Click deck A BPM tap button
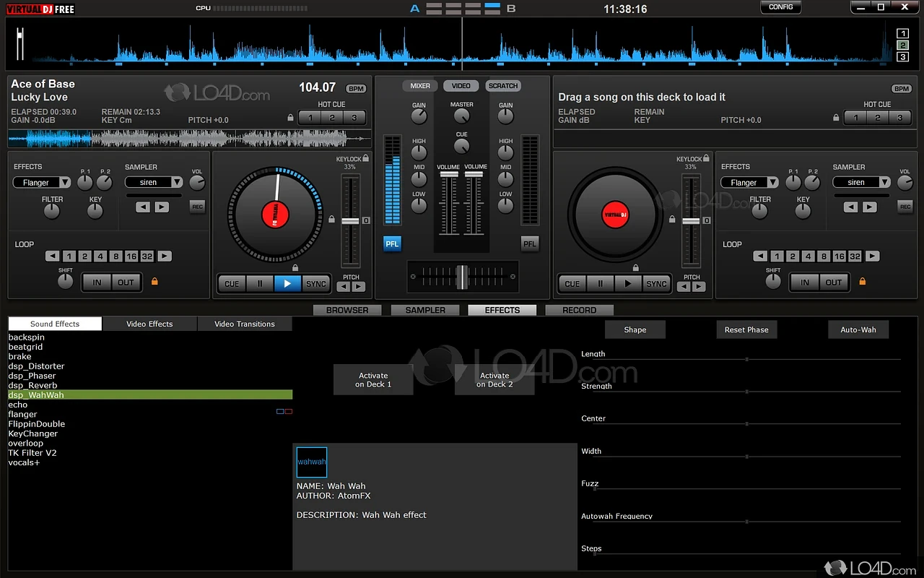This screenshot has width=924, height=578. (356, 89)
